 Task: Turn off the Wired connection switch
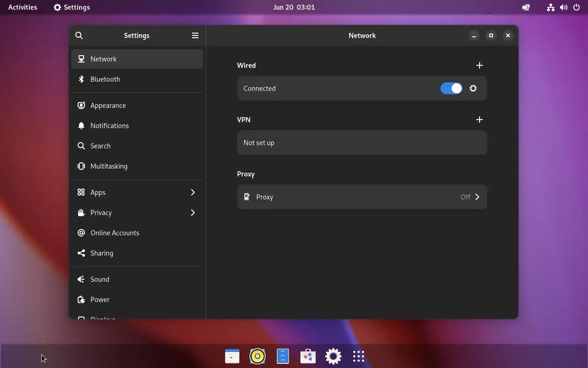[451, 88]
